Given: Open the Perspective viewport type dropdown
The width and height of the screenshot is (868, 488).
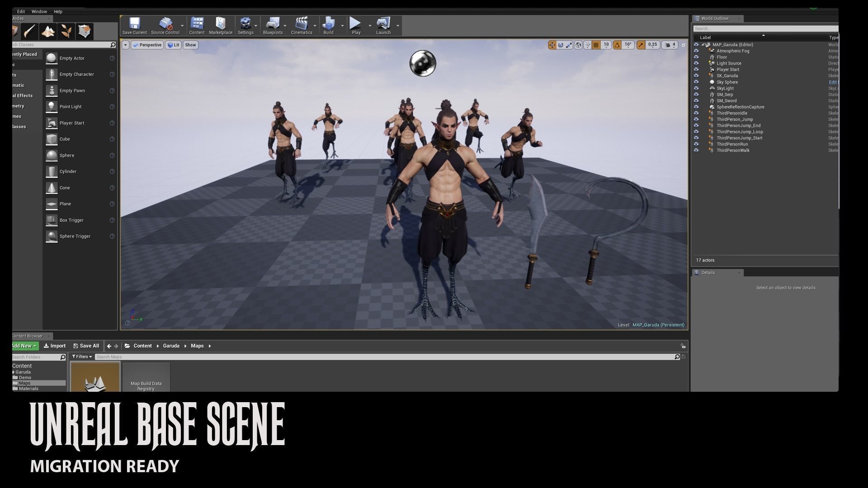Looking at the screenshot, I should pos(147,45).
